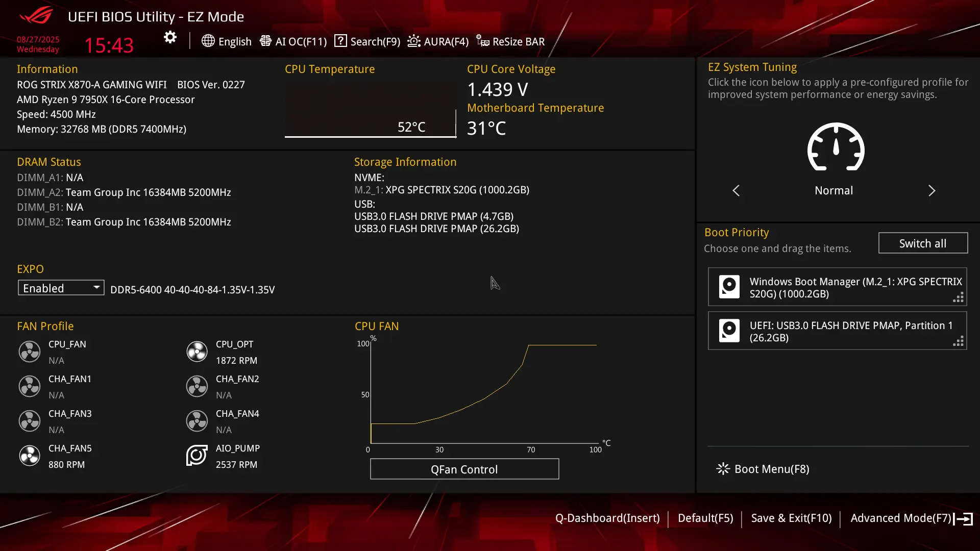
Task: Click the USB flash drive boot disk icon
Action: click(x=729, y=331)
